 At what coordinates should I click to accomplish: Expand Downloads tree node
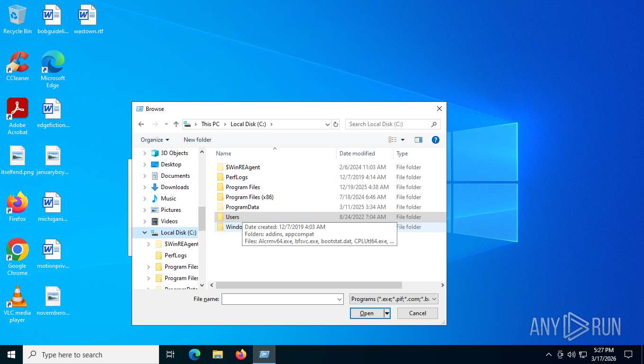[145, 187]
